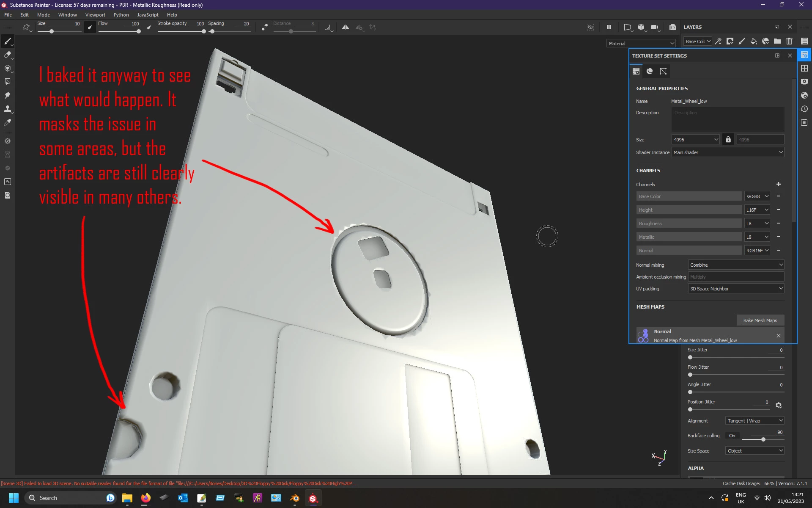Toggle Backface culling On button
This screenshot has width=812, height=508.
tap(732, 436)
